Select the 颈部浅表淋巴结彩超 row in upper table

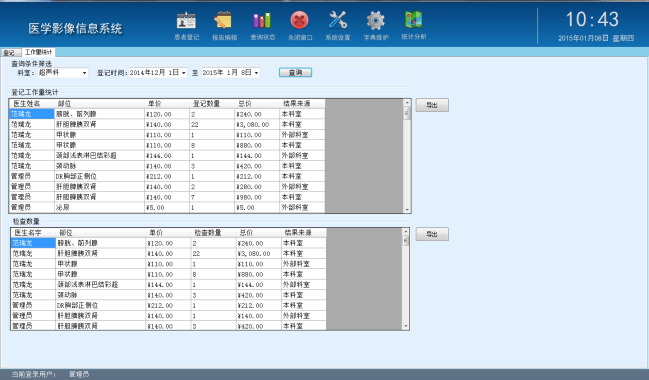167,156
